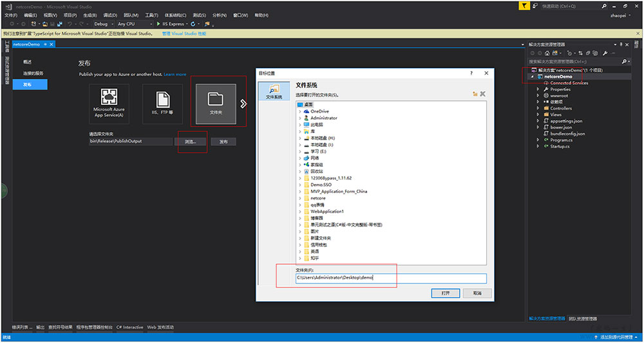Click 打开 button in dialog
The width and height of the screenshot is (644, 343).
(445, 293)
